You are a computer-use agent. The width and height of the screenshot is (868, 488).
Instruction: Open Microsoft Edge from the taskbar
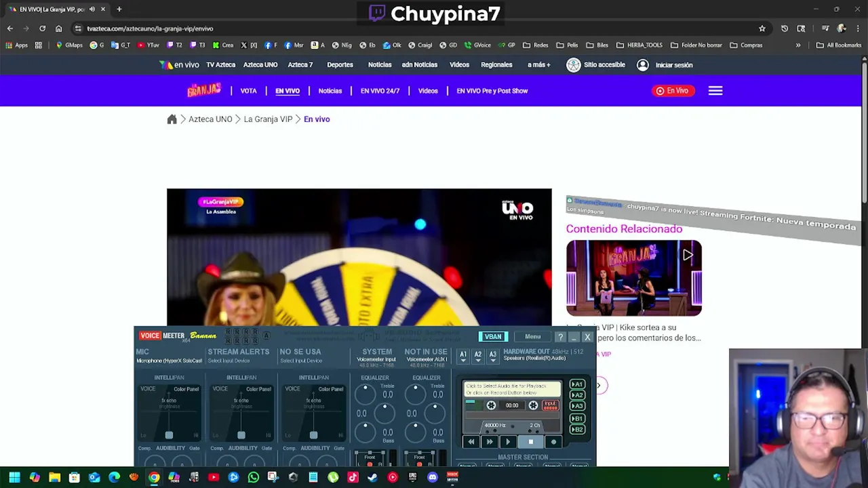[114, 477]
